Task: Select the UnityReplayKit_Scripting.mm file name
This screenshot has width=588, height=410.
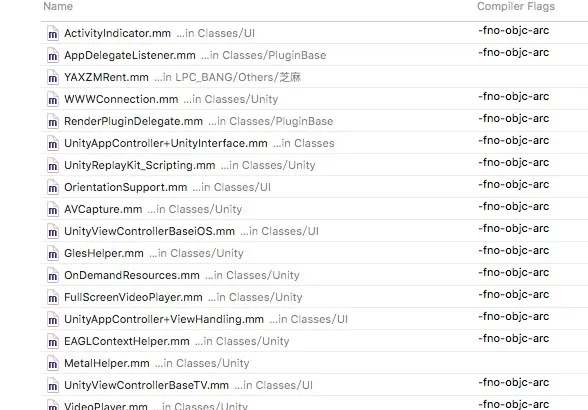Action: pos(140,165)
